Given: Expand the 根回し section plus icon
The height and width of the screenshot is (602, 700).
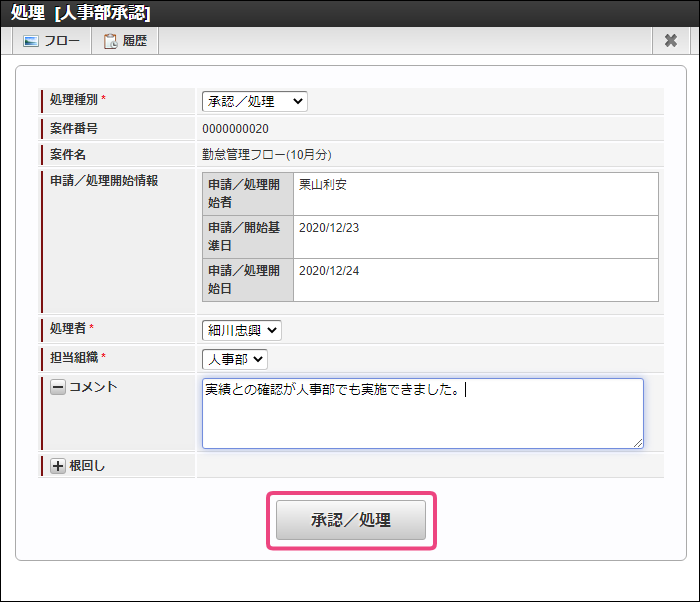Looking at the screenshot, I should click(57, 466).
